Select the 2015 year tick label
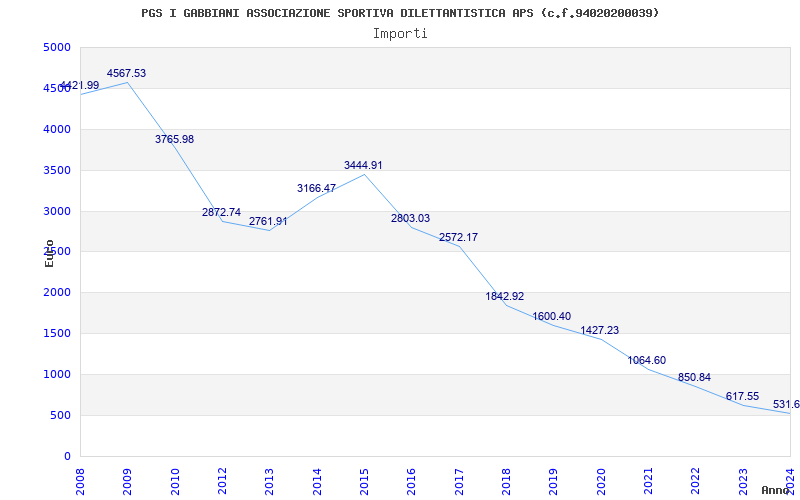Viewport: 800px width, 500px height. pyautogui.click(x=364, y=482)
